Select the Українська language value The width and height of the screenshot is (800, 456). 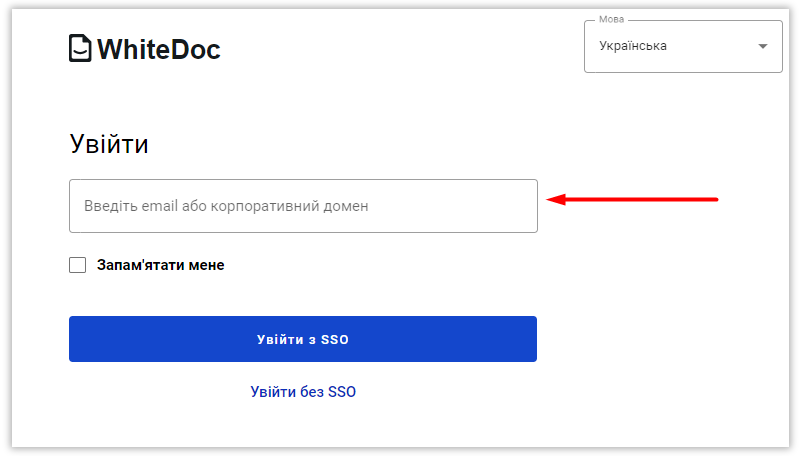pyautogui.click(x=633, y=46)
